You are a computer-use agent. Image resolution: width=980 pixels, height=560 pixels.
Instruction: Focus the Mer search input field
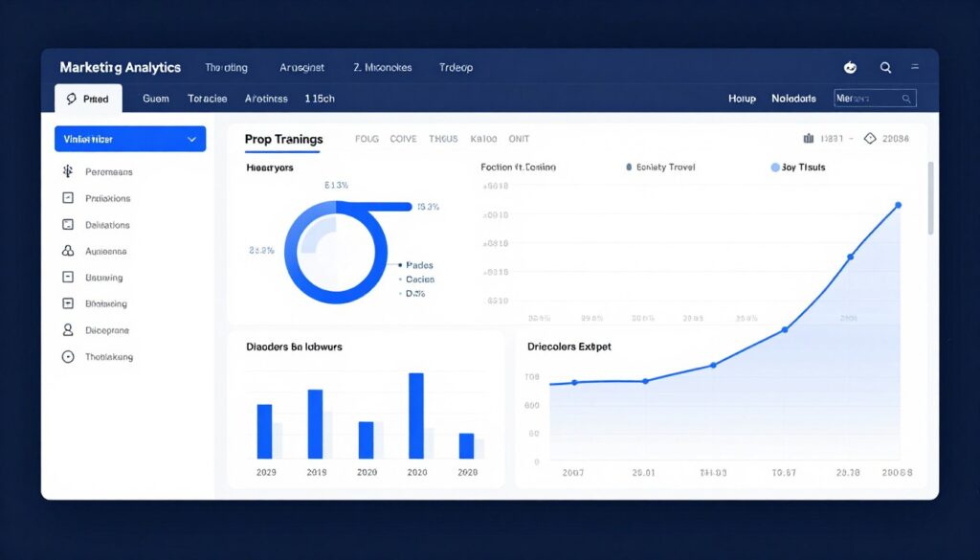[875, 99]
